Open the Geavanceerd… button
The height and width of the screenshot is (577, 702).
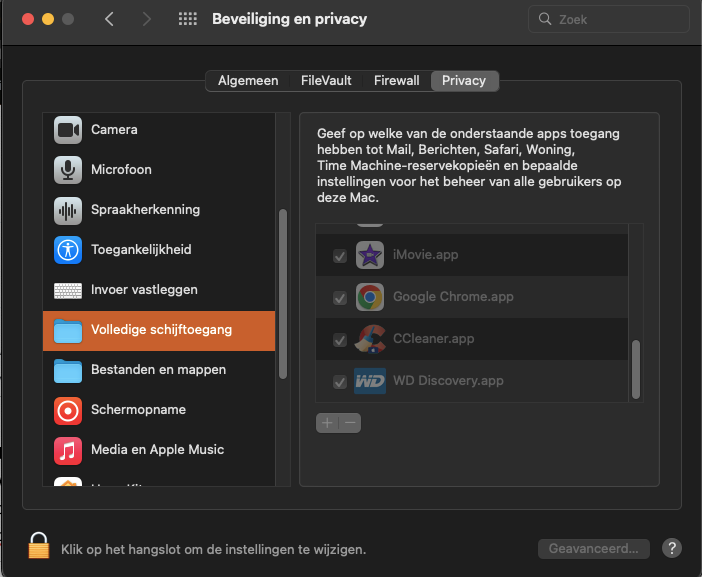coord(594,548)
